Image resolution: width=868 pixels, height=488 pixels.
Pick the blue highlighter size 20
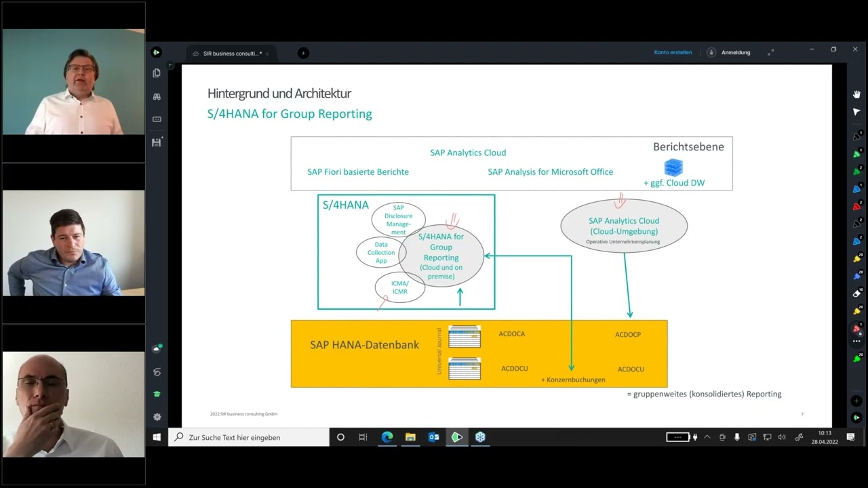tap(856, 277)
